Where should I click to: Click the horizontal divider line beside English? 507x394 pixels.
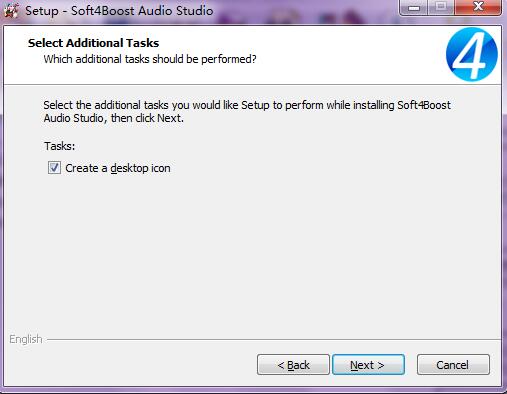coord(273,340)
